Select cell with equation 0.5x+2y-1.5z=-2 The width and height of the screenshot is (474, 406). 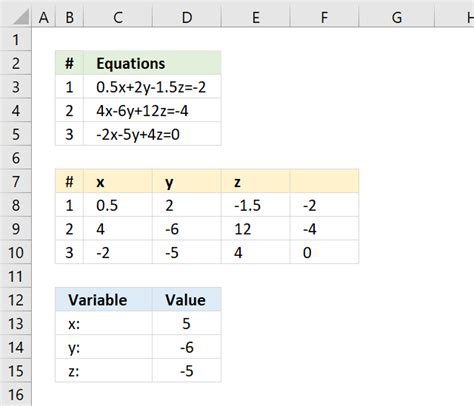(152, 87)
